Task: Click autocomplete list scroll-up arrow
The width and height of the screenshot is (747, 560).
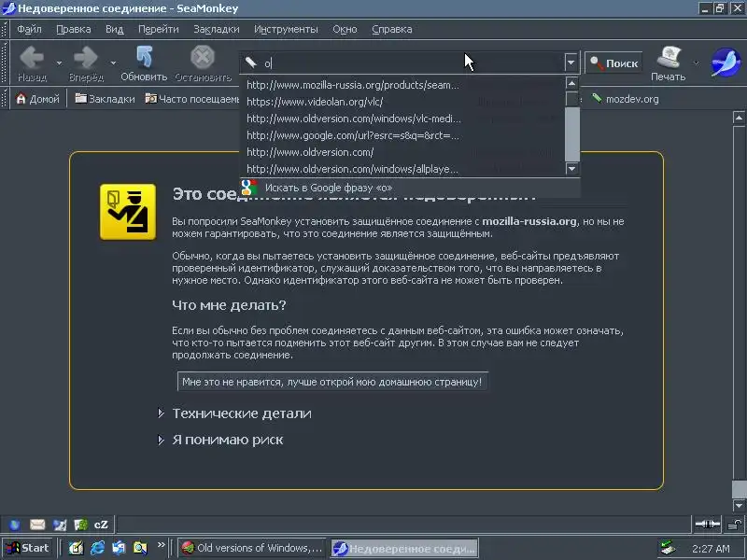Action: tap(571, 83)
